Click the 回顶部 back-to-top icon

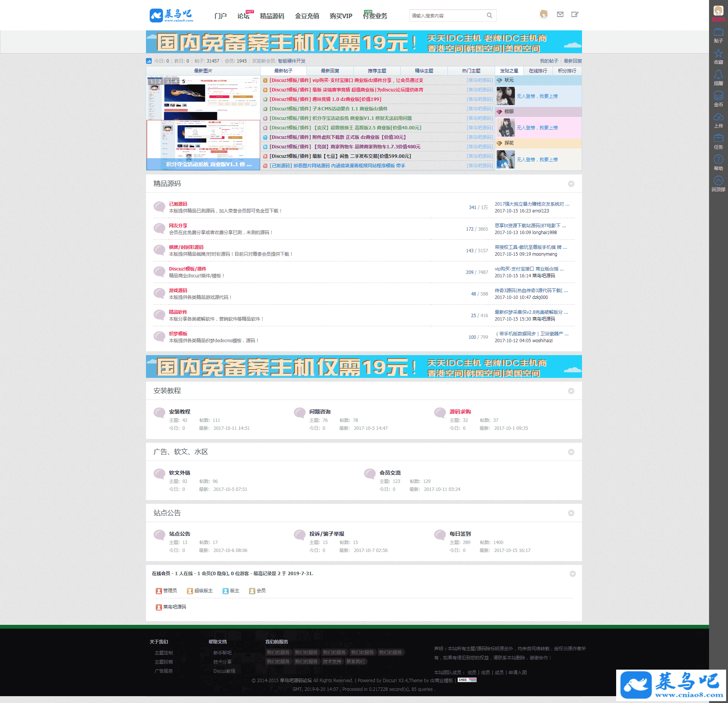pos(718,181)
